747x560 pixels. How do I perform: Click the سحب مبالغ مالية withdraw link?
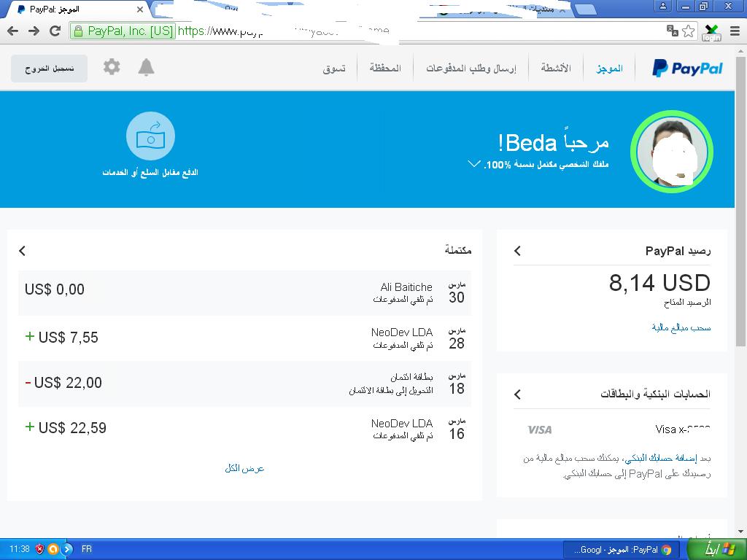point(681,327)
